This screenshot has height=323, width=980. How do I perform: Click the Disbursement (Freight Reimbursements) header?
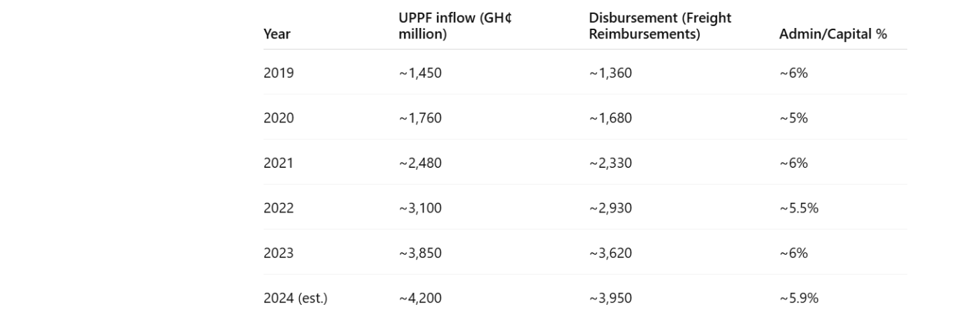click(660, 26)
